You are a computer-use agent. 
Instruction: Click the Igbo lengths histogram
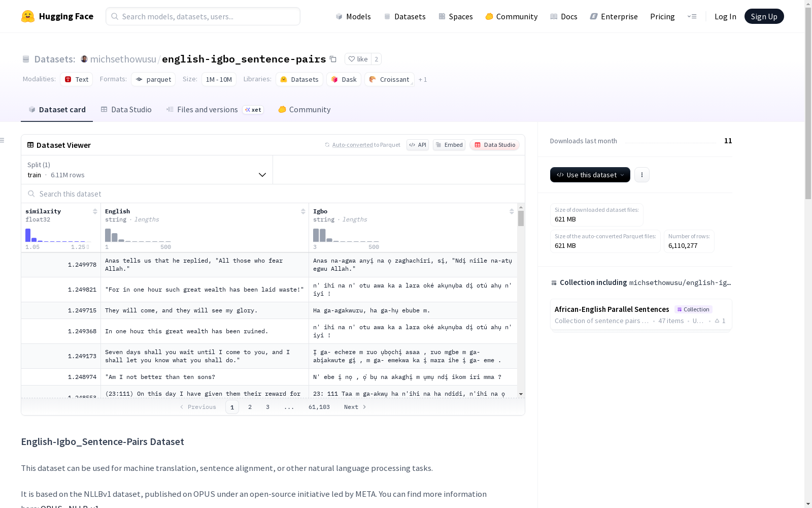click(346, 235)
